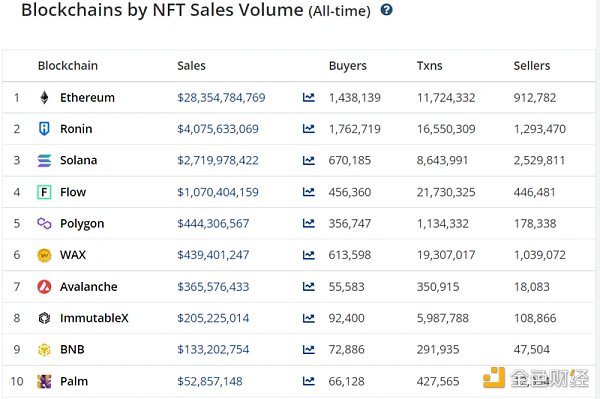This screenshot has height=399, width=600.
Task: Open the chart icon in Flow row
Action: [x=309, y=192]
